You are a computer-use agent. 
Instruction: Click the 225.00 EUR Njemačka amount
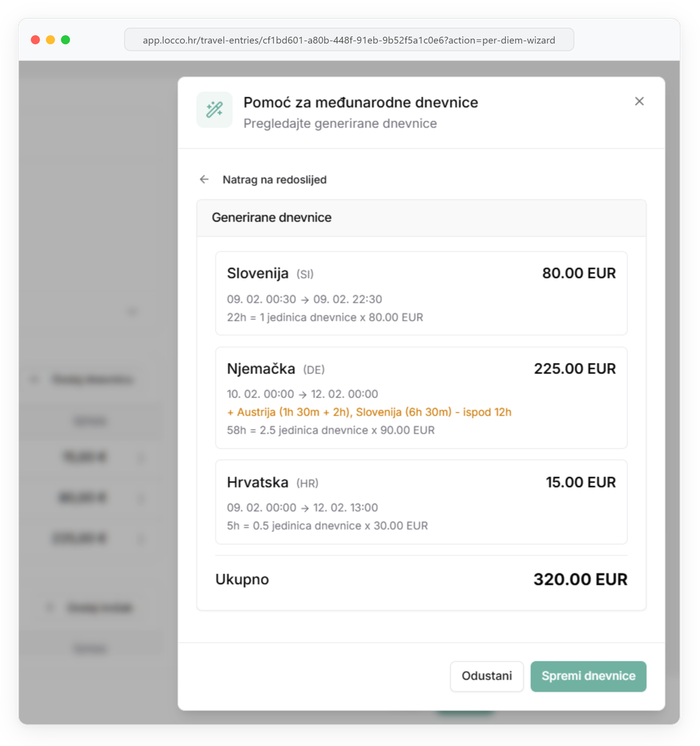coord(575,369)
